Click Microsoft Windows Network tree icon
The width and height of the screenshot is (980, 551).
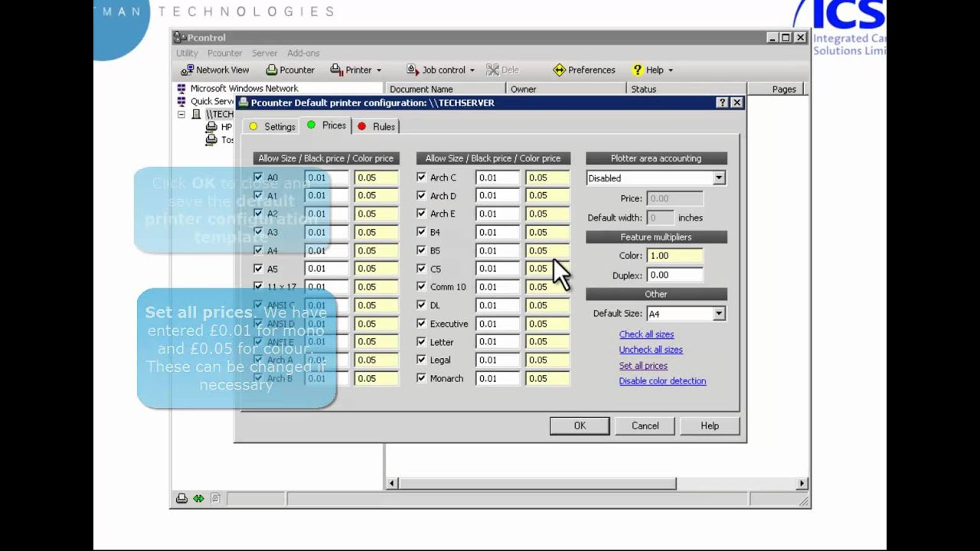(181, 89)
